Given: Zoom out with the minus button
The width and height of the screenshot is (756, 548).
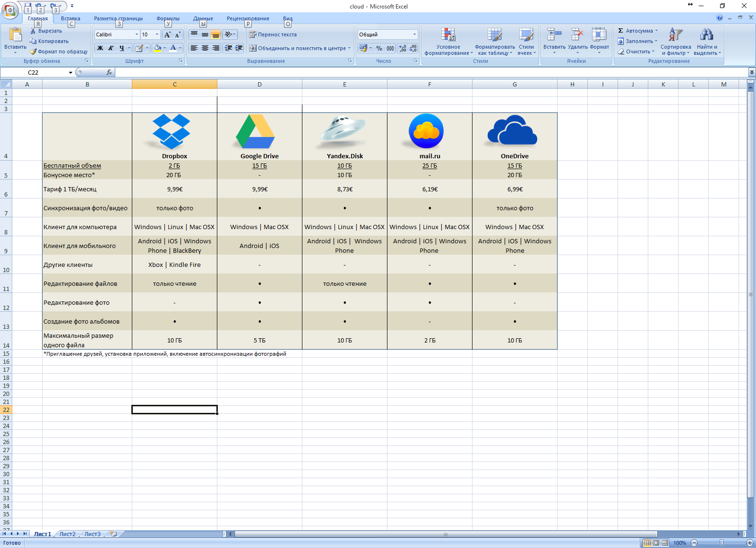Looking at the screenshot, I should [x=694, y=543].
